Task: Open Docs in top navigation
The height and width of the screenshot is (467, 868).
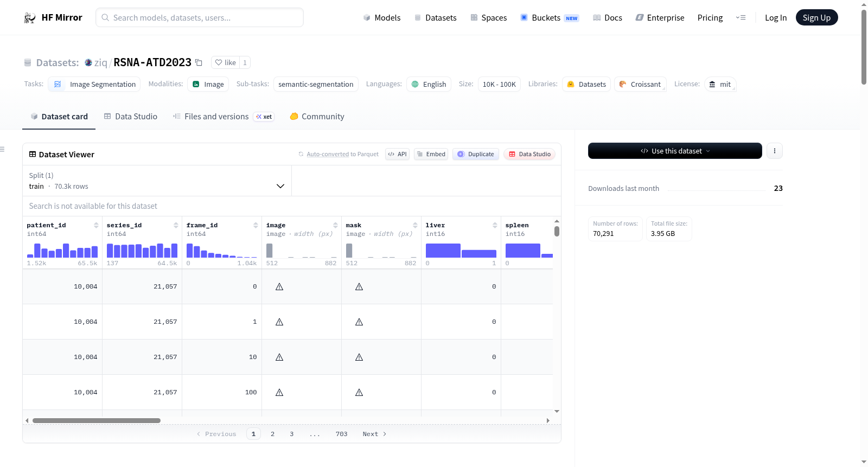Action: pos(607,18)
